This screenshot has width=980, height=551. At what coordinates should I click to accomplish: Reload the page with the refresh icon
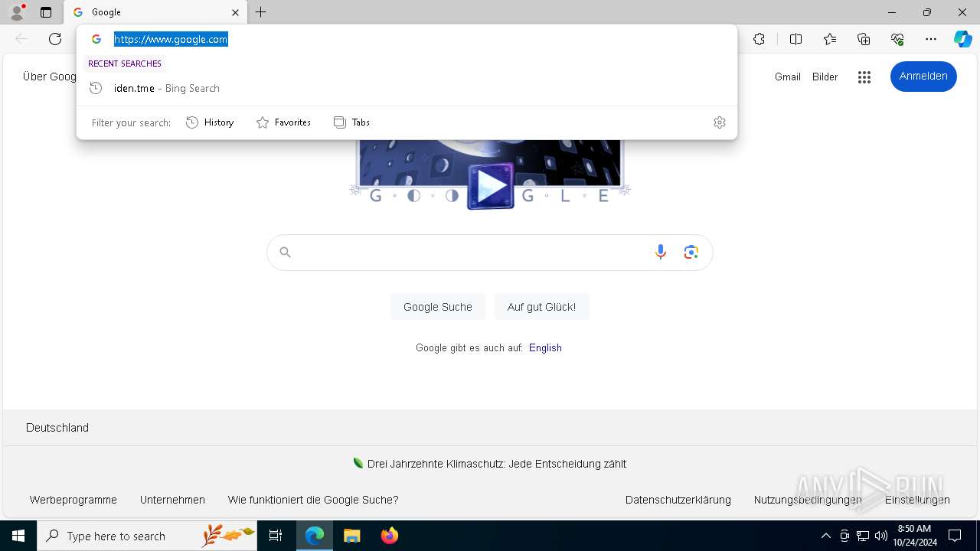point(55,39)
